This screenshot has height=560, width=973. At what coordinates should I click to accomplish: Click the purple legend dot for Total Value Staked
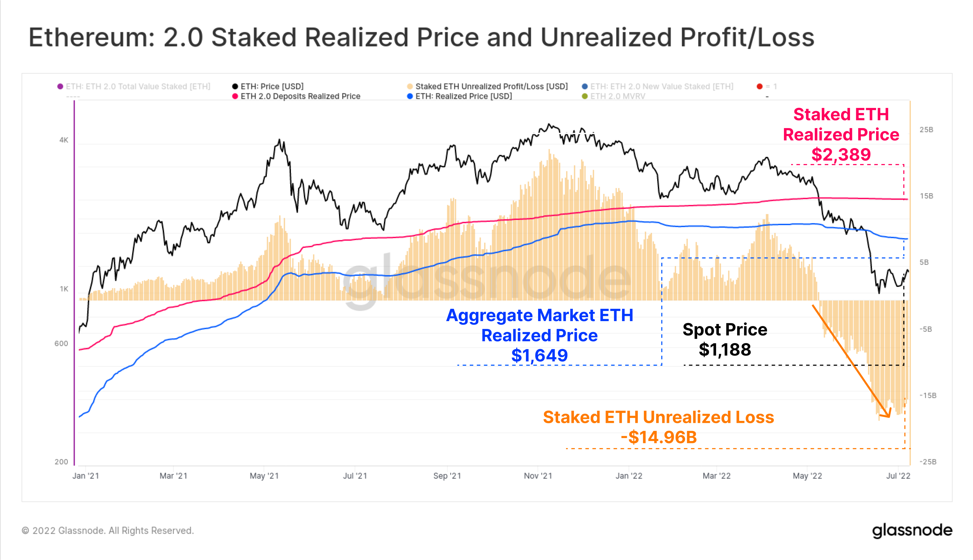click(60, 86)
